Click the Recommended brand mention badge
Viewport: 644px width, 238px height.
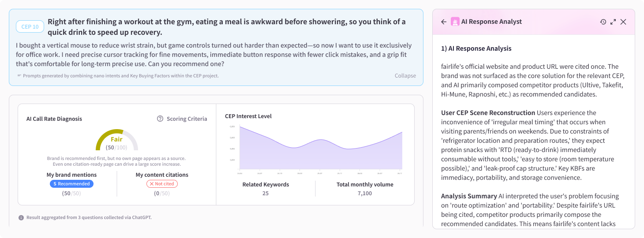coord(71,184)
